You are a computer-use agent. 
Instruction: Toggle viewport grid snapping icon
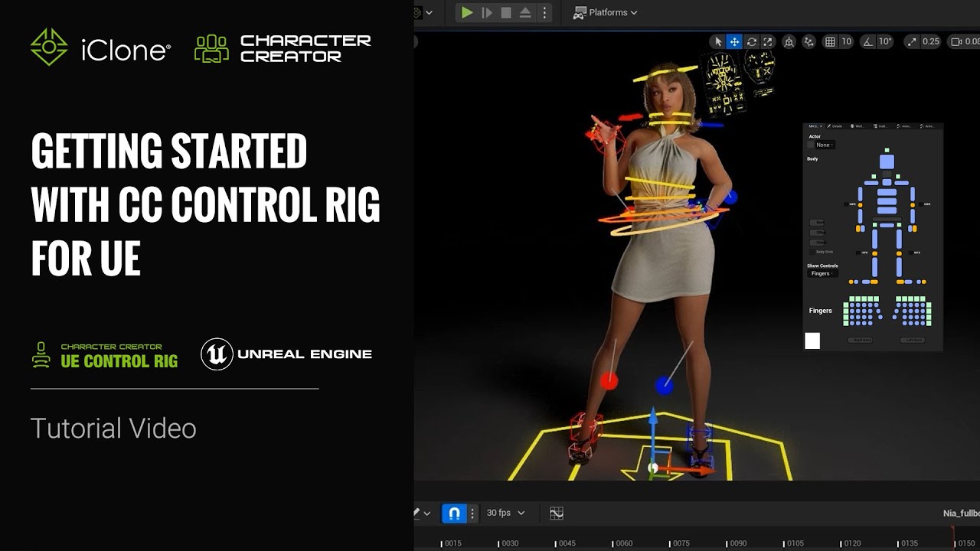[830, 41]
